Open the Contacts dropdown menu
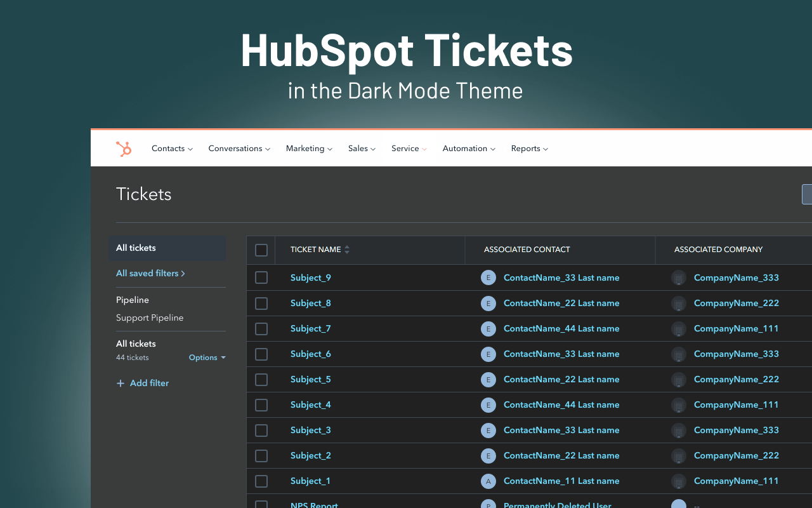 click(x=172, y=149)
